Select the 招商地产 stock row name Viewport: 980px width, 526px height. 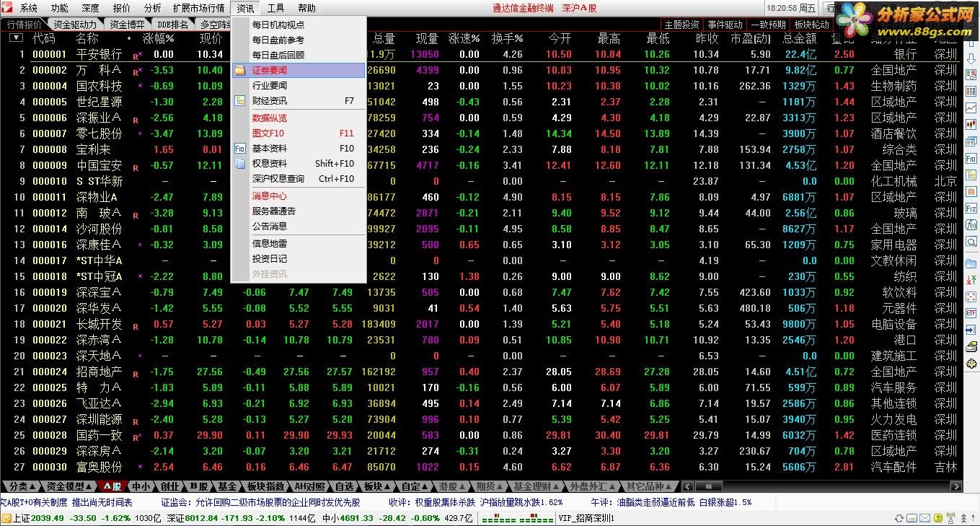pyautogui.click(x=99, y=372)
